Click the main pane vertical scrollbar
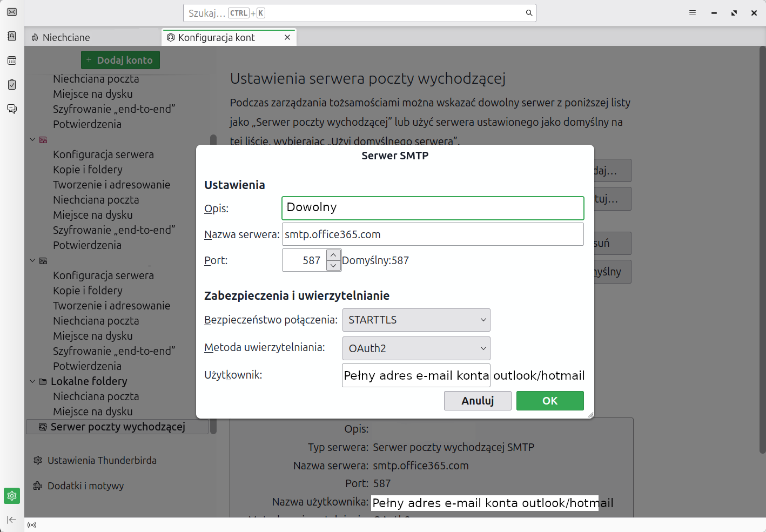 click(x=762, y=250)
